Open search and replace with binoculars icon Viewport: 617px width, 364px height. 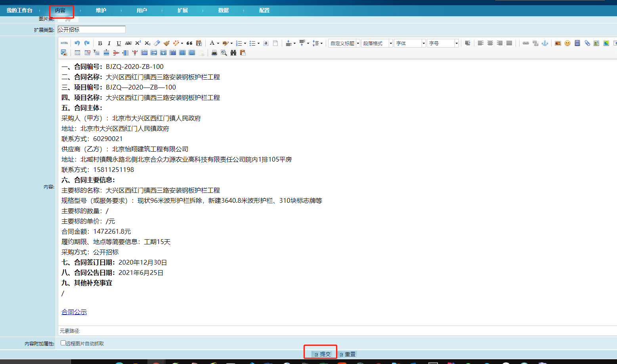click(x=233, y=53)
